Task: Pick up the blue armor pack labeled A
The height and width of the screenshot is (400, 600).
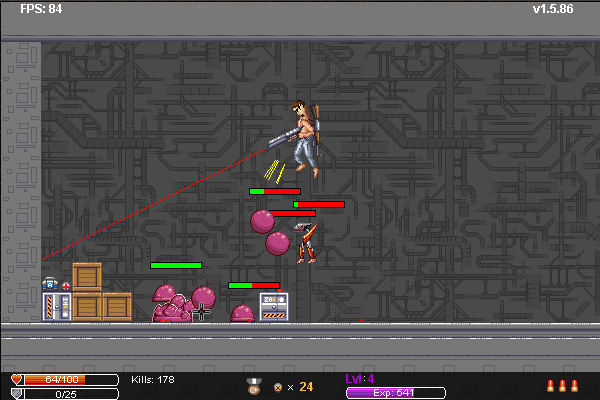Action: 50,284
